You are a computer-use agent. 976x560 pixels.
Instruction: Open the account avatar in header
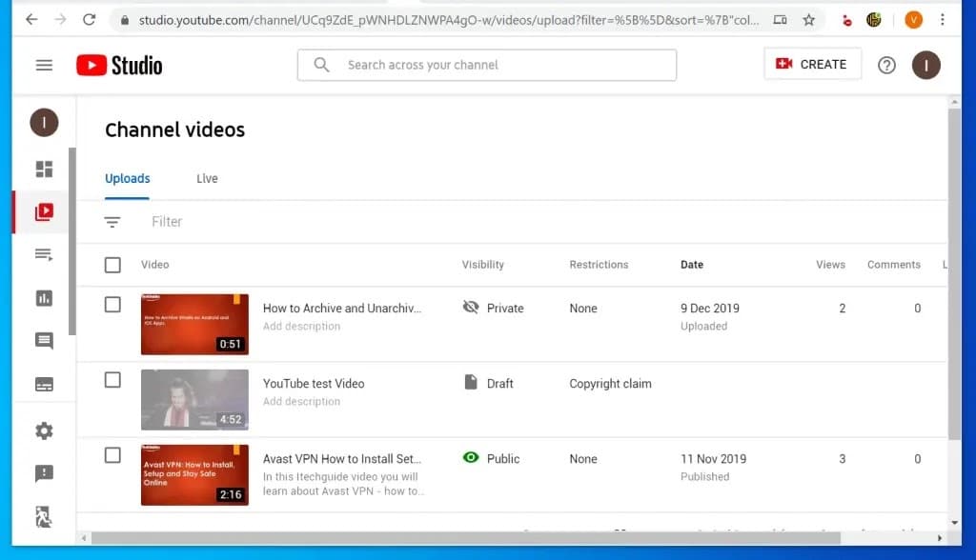coord(926,65)
